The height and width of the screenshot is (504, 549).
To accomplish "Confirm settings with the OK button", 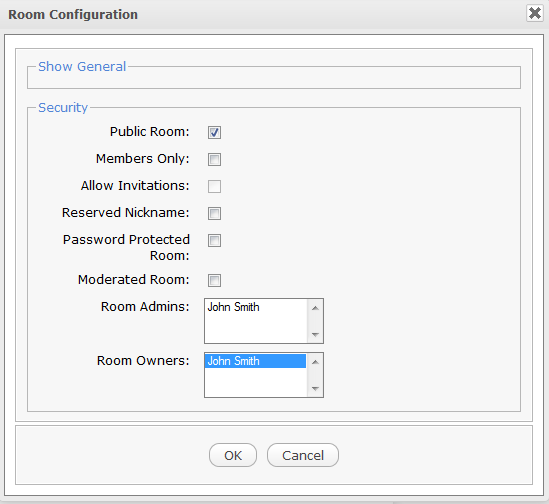I will [x=233, y=455].
